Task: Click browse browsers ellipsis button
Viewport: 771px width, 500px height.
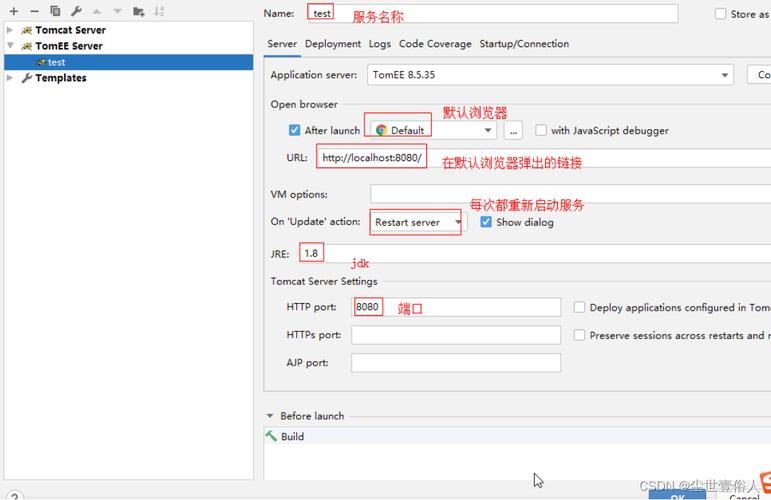Action: 513,131
